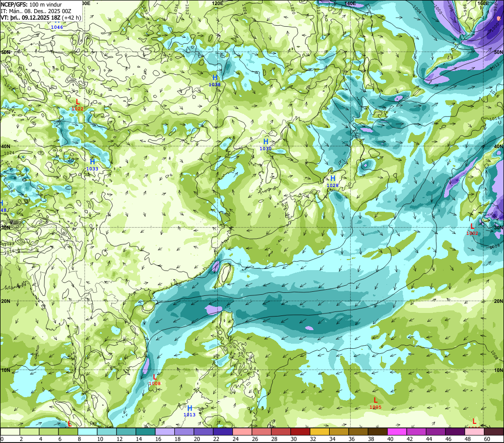
Task: Click the 160E longitude label
Action: (x=483, y=3)
